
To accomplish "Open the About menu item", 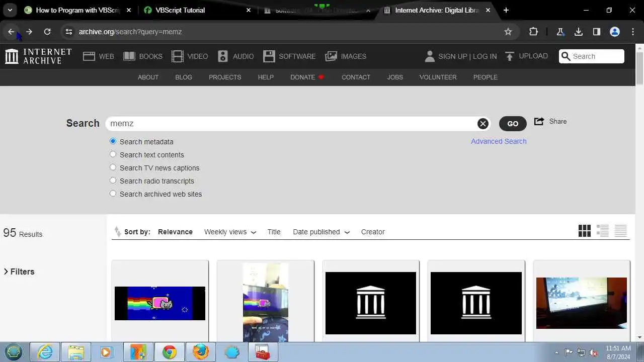I will click(148, 77).
